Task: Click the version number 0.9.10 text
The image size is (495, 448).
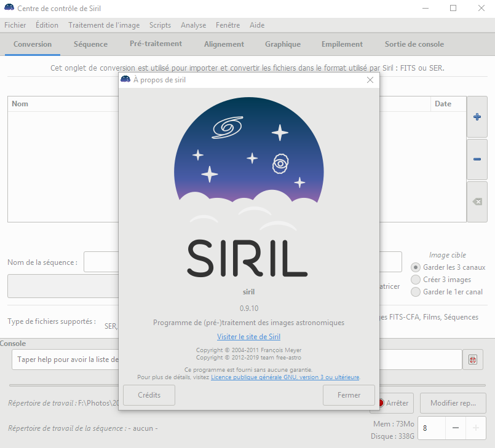Action: (x=249, y=308)
